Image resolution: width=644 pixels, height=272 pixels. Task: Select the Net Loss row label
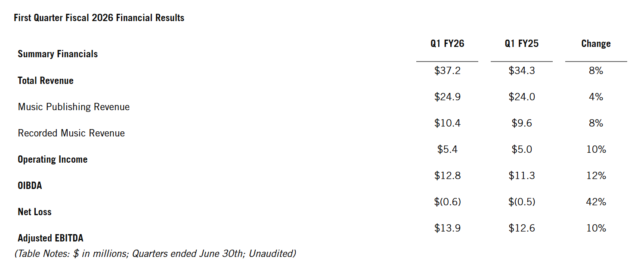(34, 212)
